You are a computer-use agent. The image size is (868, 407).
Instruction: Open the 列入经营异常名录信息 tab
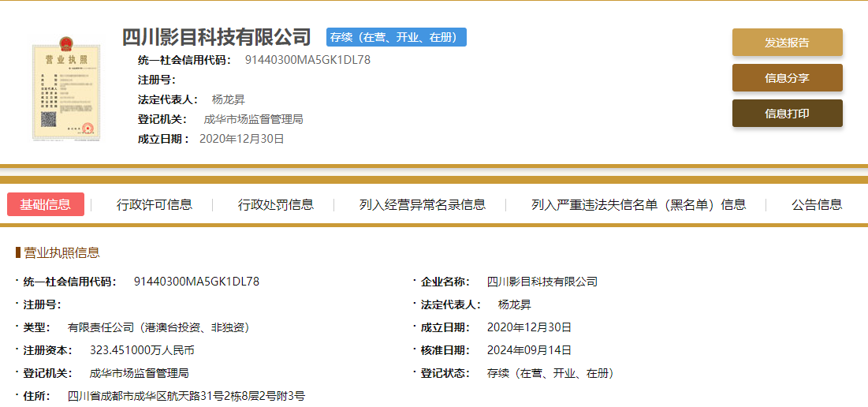[423, 204]
